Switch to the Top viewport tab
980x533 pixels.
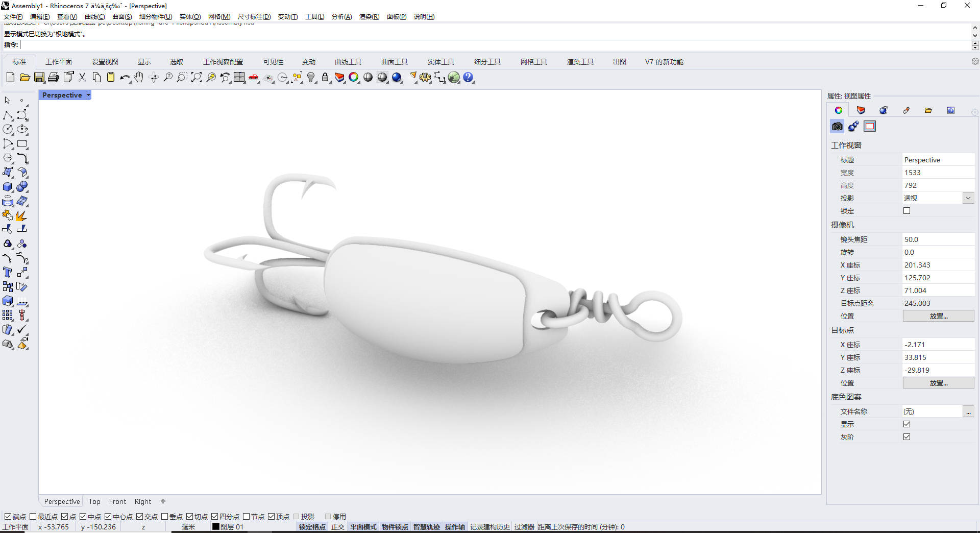coord(94,501)
